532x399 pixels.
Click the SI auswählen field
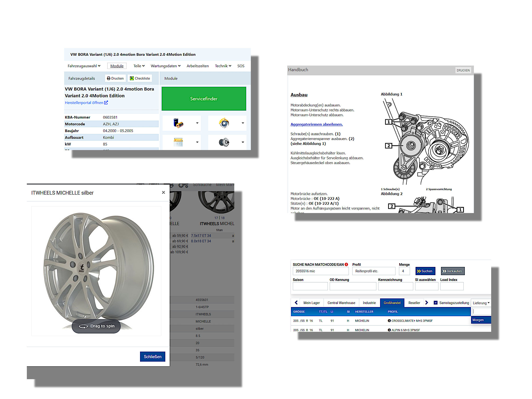427,287
